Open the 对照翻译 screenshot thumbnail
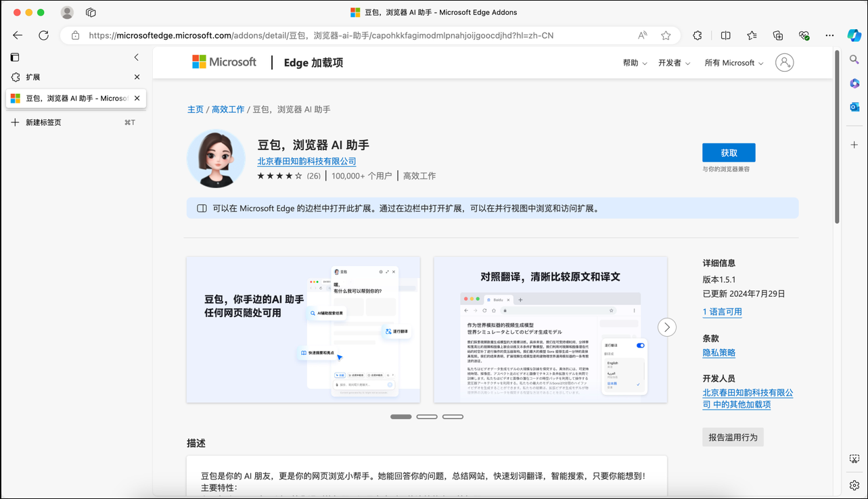Image resolution: width=868 pixels, height=499 pixels. click(550, 329)
